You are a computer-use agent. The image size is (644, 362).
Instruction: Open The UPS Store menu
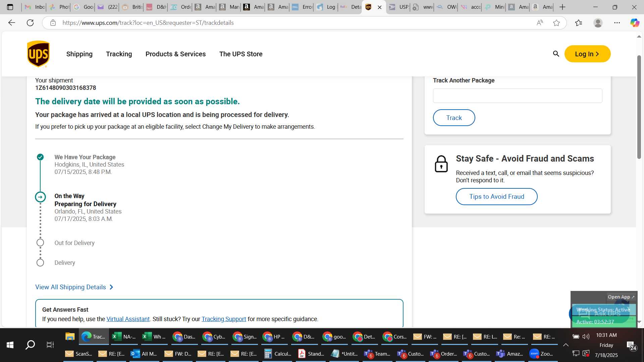pos(241,54)
